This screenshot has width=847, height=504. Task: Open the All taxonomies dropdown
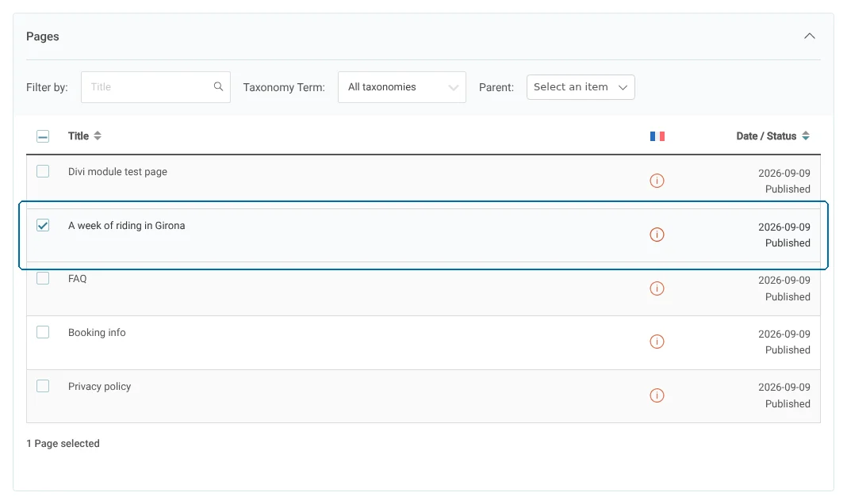point(402,87)
